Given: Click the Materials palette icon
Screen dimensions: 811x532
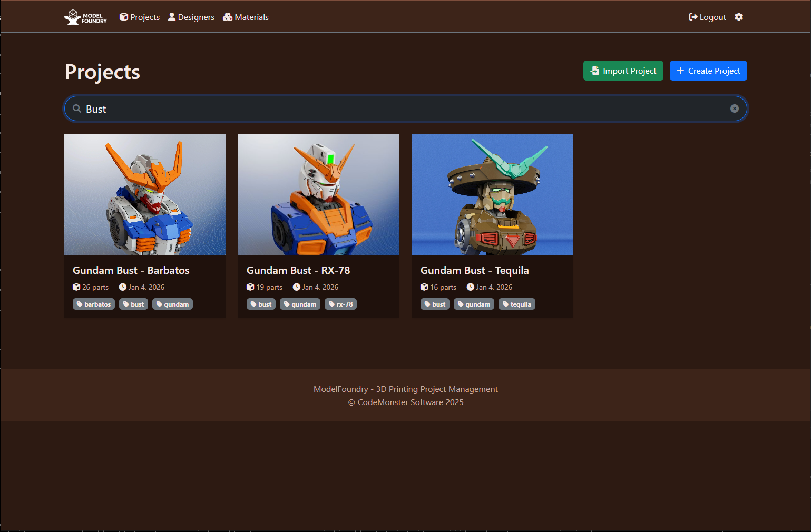Looking at the screenshot, I should [228, 17].
